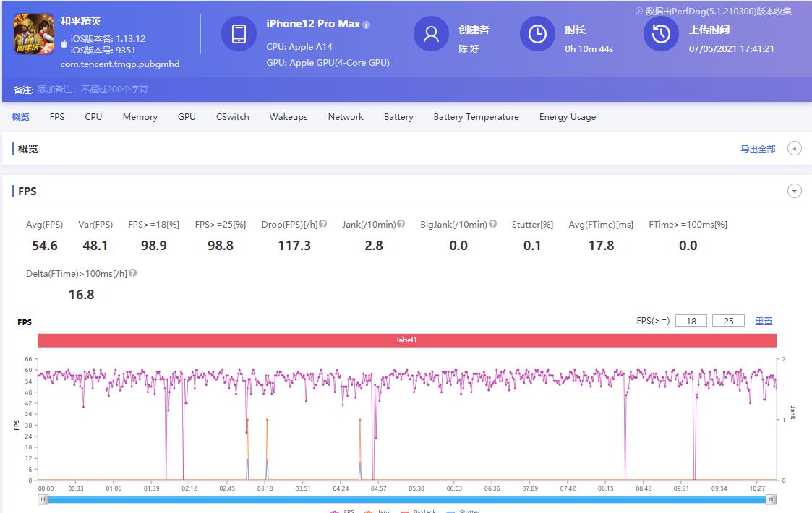Image resolution: width=812 pixels, height=513 pixels.
Task: Expand overview panel using left arrow button
Action: [x=794, y=149]
